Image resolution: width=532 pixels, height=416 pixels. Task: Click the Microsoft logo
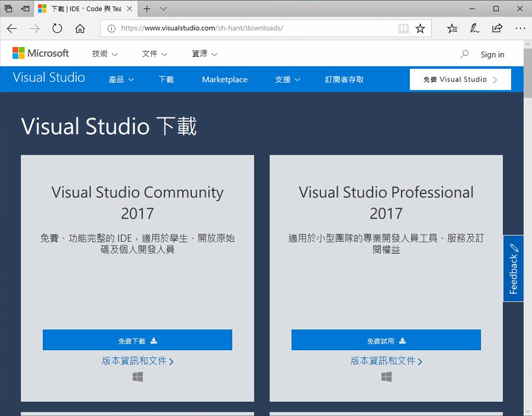(x=41, y=53)
